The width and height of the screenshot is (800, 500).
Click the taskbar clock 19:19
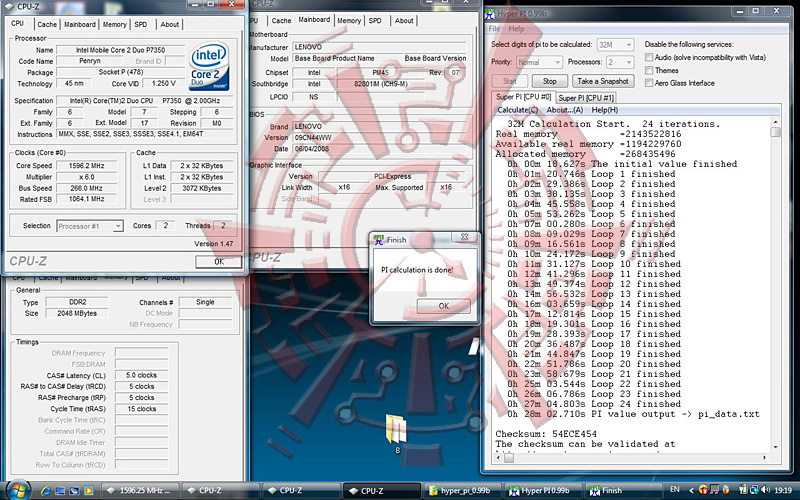(x=783, y=490)
